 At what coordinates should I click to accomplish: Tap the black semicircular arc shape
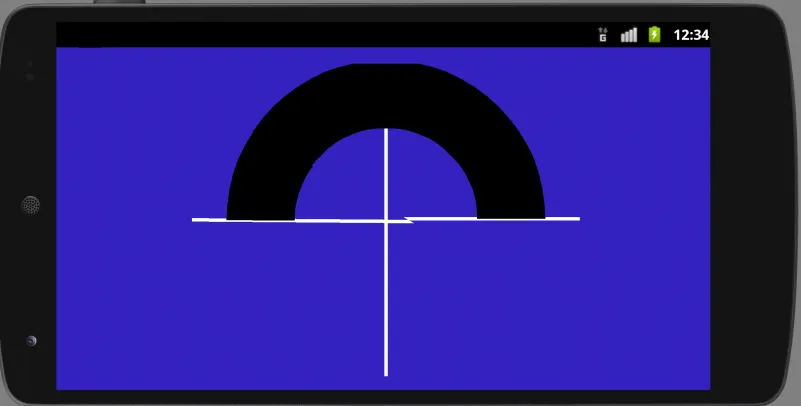click(386, 95)
